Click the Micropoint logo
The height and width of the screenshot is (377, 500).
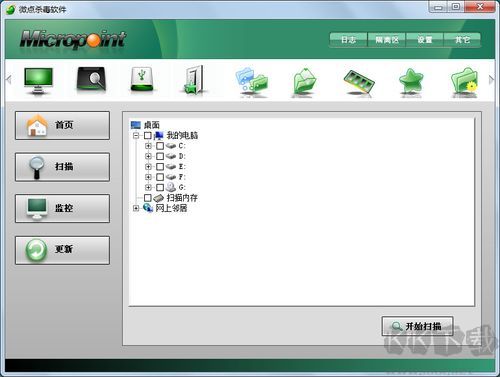tap(73, 40)
